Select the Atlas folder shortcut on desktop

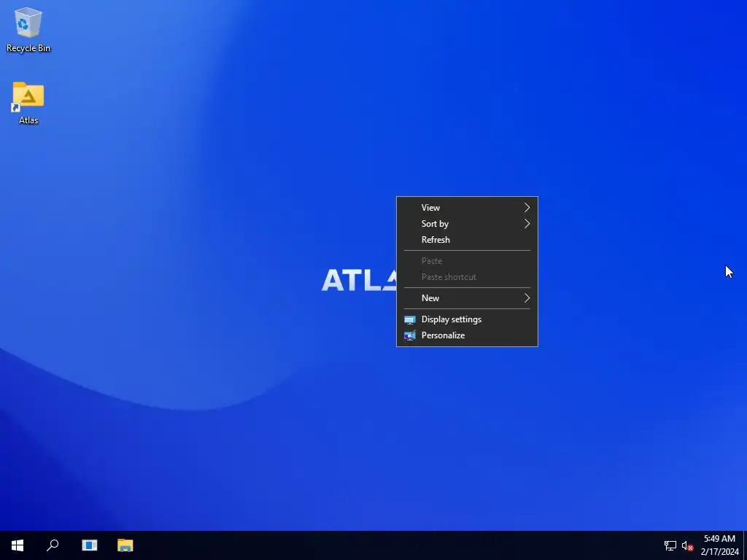28,104
